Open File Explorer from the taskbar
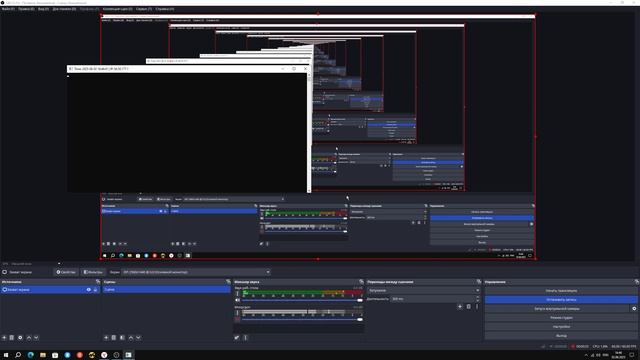The image size is (640, 360). (43, 355)
